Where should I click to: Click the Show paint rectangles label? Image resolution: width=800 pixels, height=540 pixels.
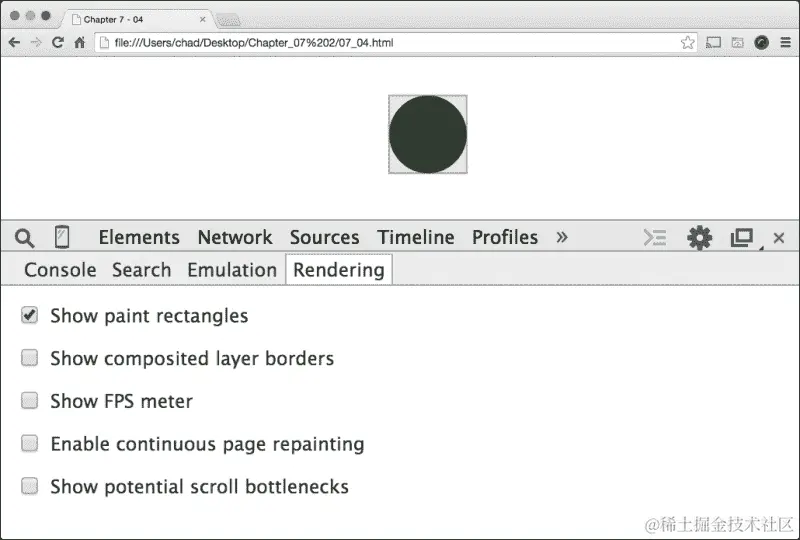149,316
